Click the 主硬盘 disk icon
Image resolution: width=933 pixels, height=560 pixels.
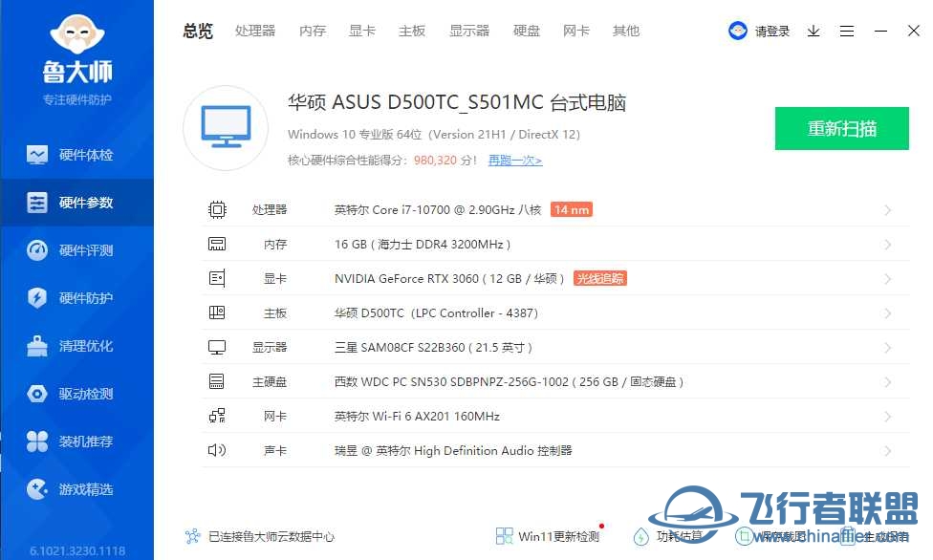click(x=217, y=381)
